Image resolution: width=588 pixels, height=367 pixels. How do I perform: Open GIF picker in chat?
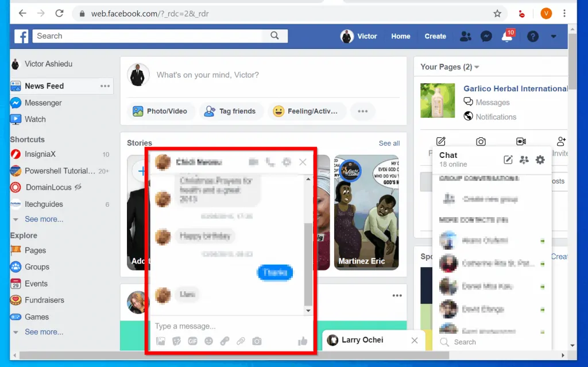193,341
